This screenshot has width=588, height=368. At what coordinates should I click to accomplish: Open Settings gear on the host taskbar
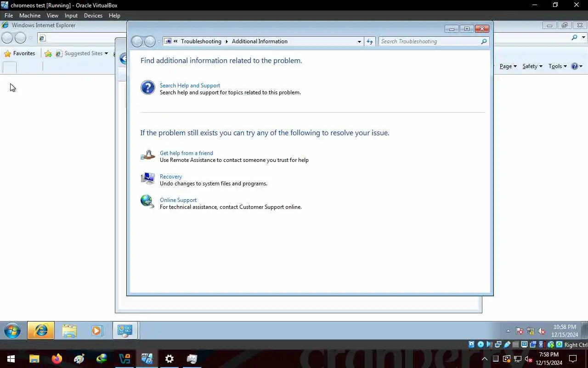click(x=170, y=359)
